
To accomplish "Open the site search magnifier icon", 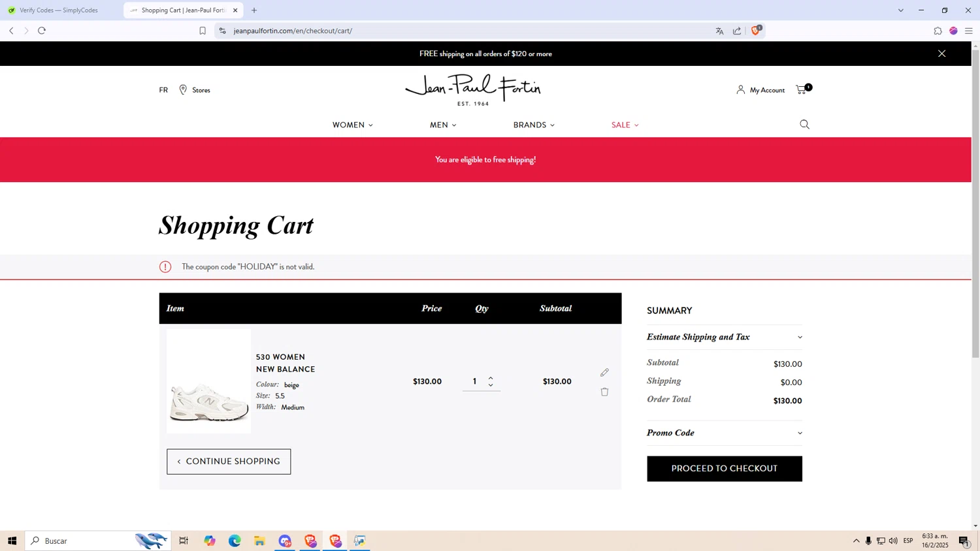I will click(804, 125).
